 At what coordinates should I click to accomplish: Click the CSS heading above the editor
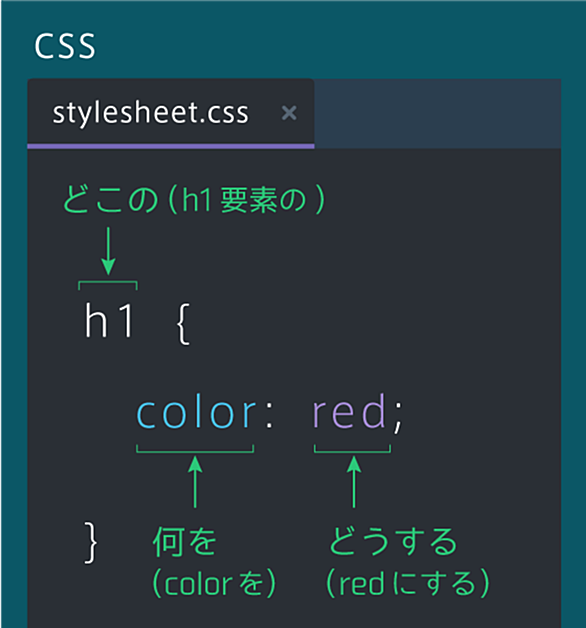(65, 46)
